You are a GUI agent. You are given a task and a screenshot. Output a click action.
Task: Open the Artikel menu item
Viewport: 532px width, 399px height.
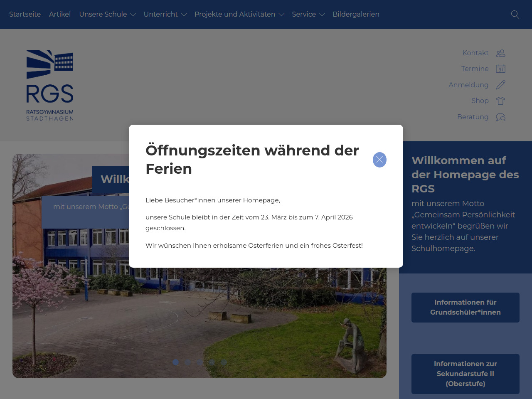(60, 15)
